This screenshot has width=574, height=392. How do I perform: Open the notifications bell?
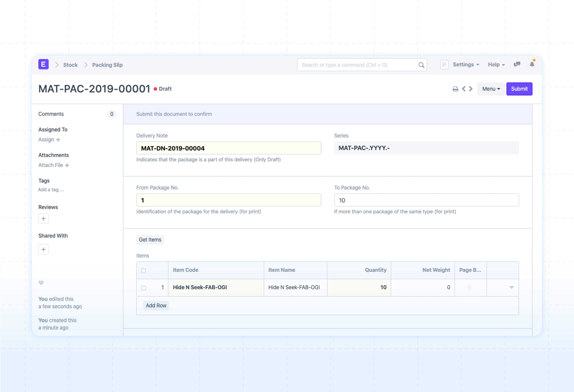pyautogui.click(x=532, y=64)
